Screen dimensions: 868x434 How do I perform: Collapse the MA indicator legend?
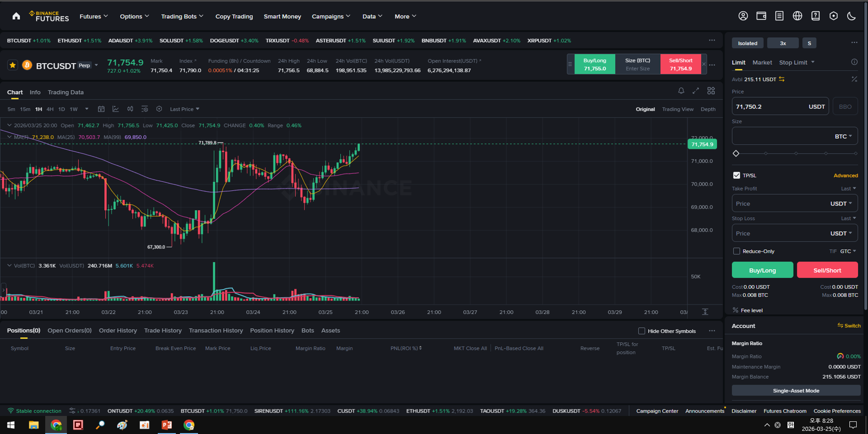[9, 137]
